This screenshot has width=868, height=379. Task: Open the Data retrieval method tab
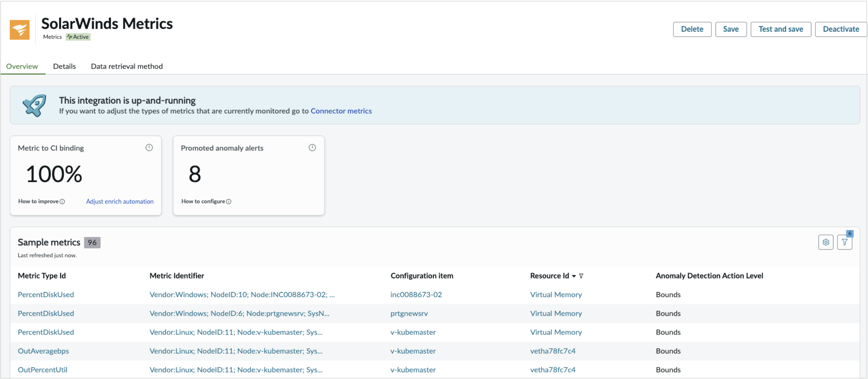[x=127, y=66]
